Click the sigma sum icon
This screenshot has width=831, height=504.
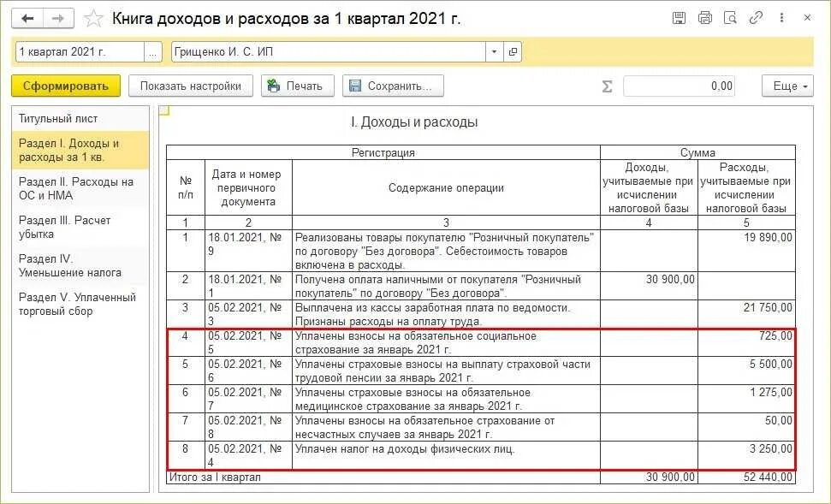[608, 86]
